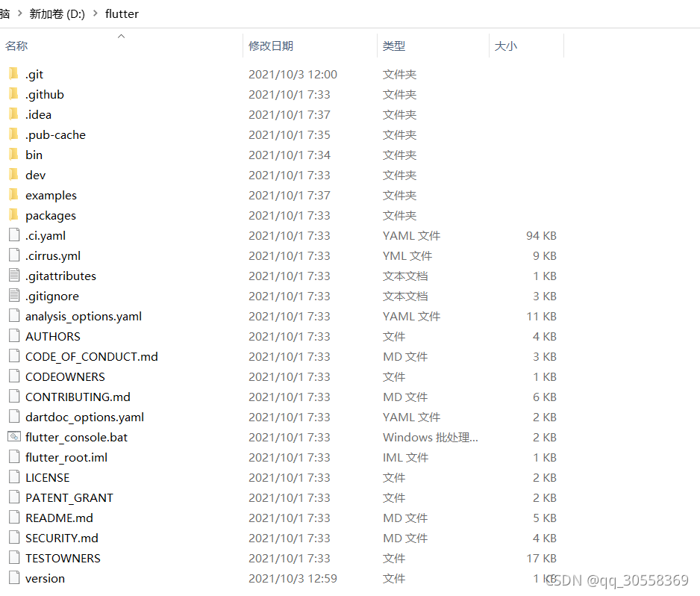
Task: Click the 2021/10/3 12:00 date of .git
Action: click(293, 74)
